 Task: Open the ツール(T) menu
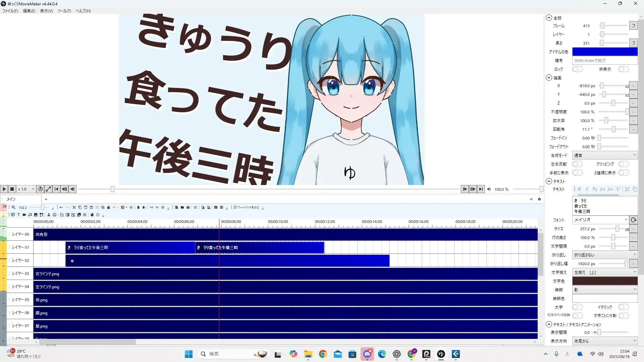click(64, 11)
